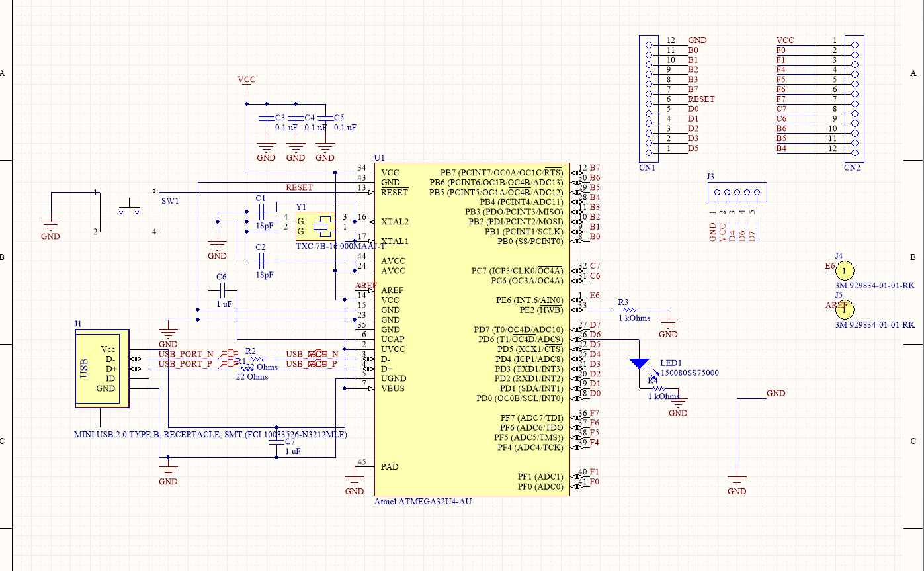
Task: Click the GND symbol below capacitor C7
Action: point(167,471)
